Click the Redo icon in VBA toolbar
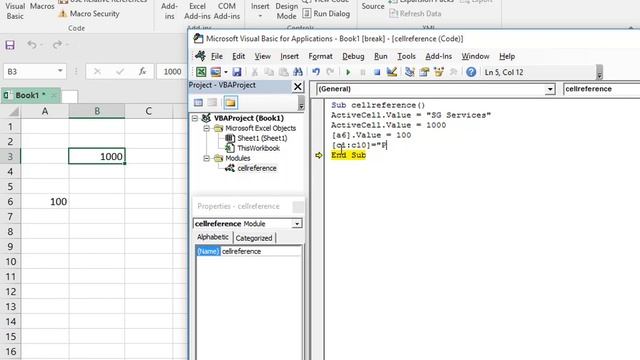 pos(330,72)
